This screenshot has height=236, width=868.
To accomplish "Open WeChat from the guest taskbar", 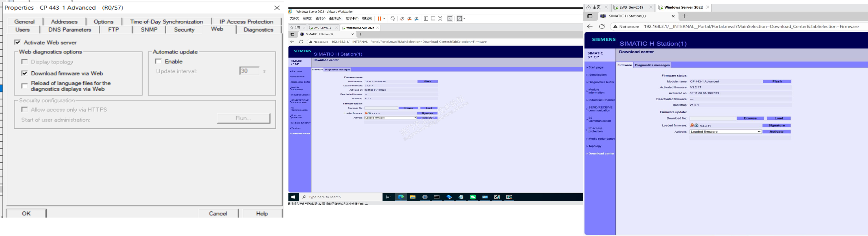I will click(x=473, y=197).
